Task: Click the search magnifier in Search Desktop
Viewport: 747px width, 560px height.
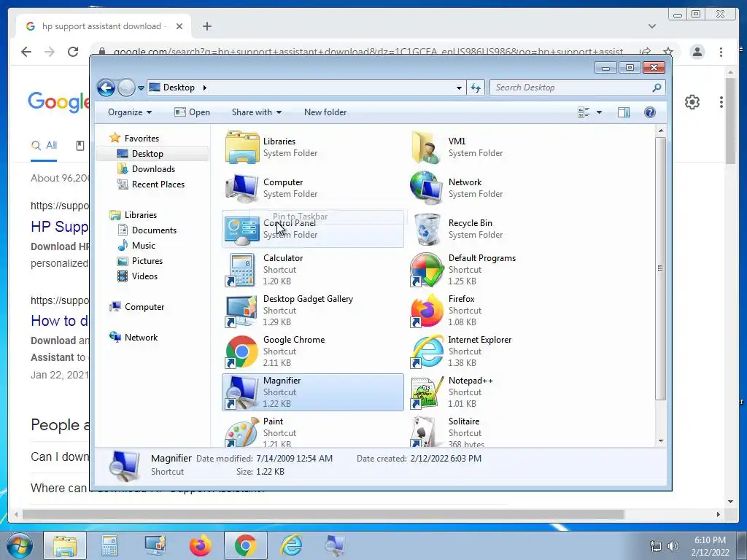Action: coord(657,87)
